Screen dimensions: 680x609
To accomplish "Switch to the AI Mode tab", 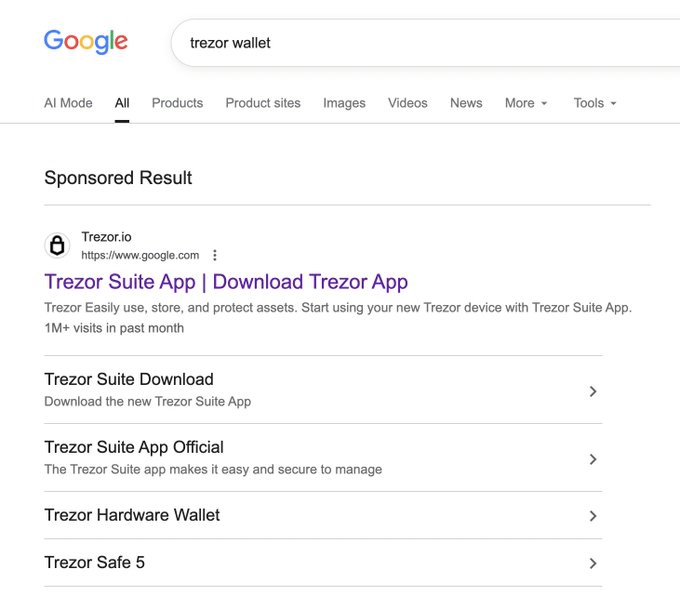I will 68,103.
